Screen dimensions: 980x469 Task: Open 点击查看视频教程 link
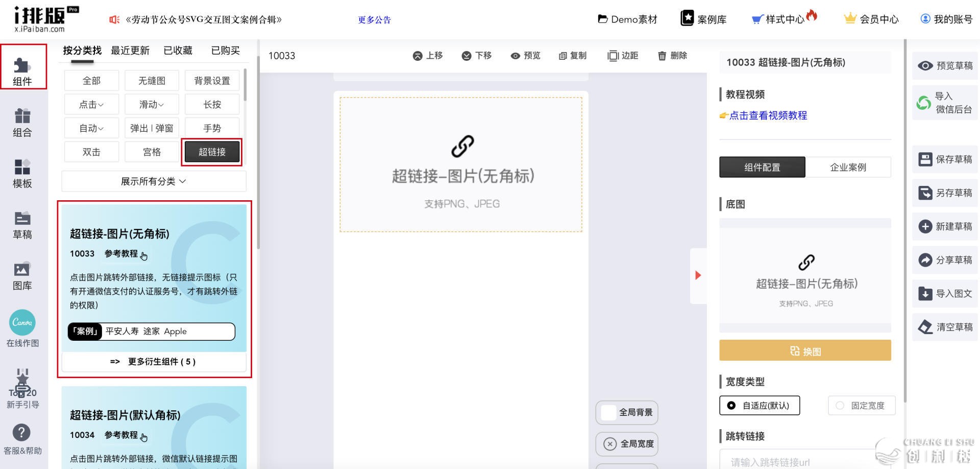pyautogui.click(x=768, y=115)
